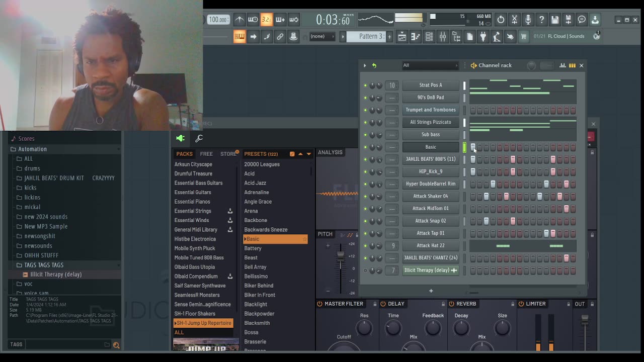The width and height of the screenshot is (644, 362).
Task: Open the chat bubble icon in toolbar
Action: point(582,20)
